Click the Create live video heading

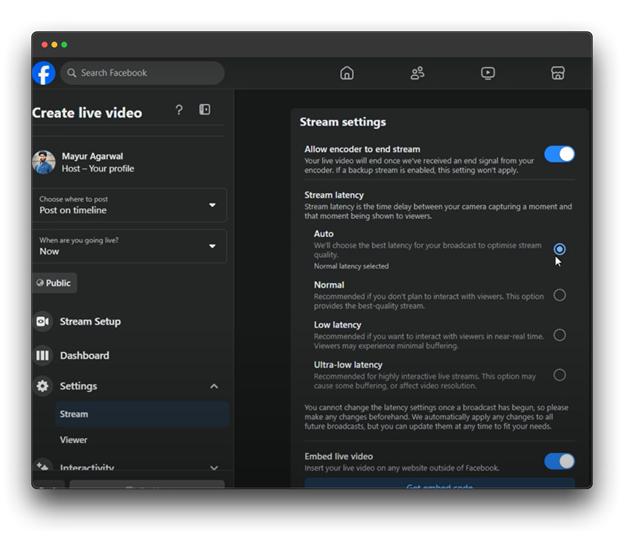[x=87, y=113]
